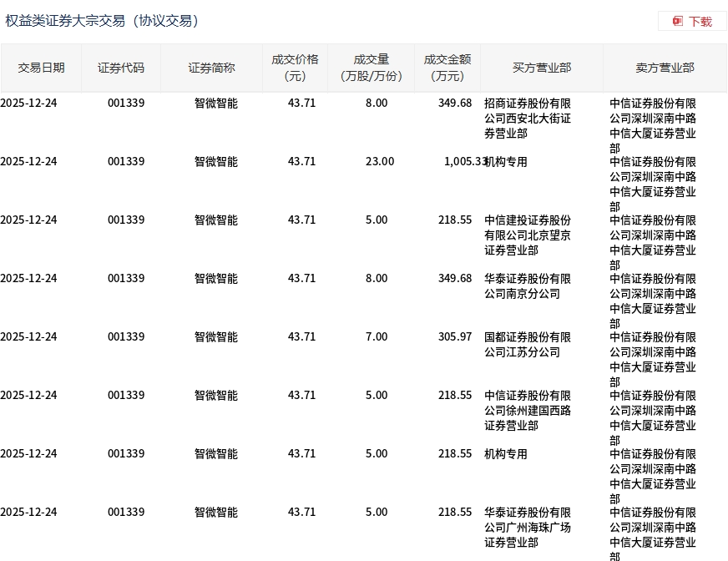Viewport: 728px width, 561px height.
Task: Click the 交易日期 column header
Action: [41, 68]
